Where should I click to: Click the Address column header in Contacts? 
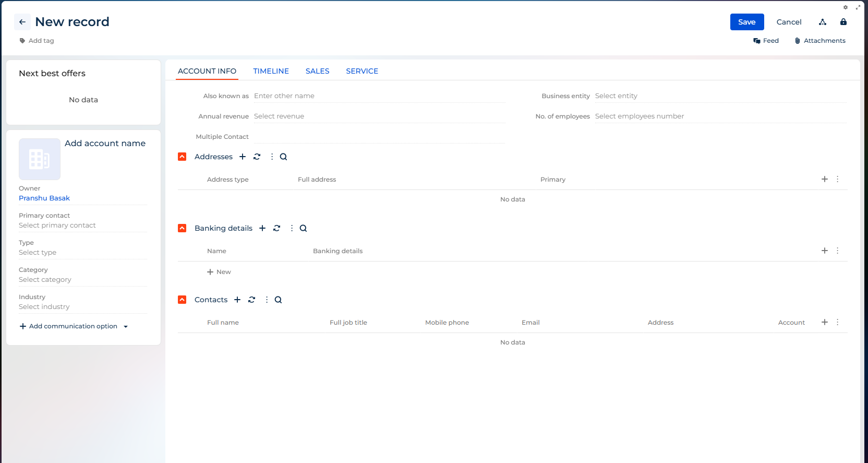661,323
